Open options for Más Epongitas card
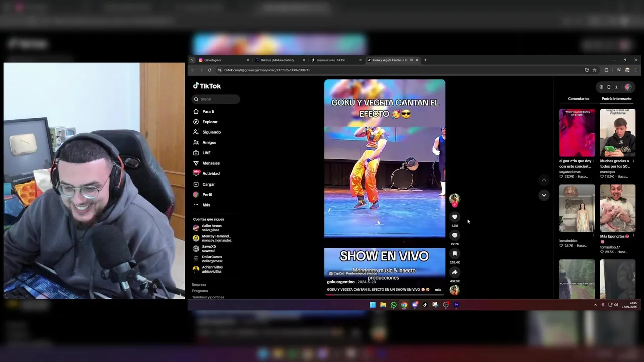This screenshot has height=362, width=644. click(633, 236)
